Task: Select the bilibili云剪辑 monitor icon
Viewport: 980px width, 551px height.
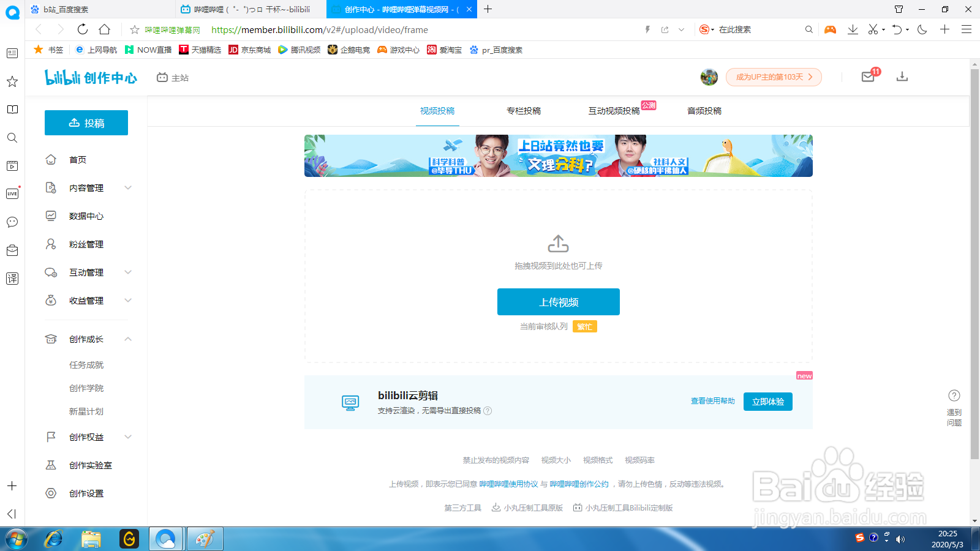Action: (x=350, y=402)
